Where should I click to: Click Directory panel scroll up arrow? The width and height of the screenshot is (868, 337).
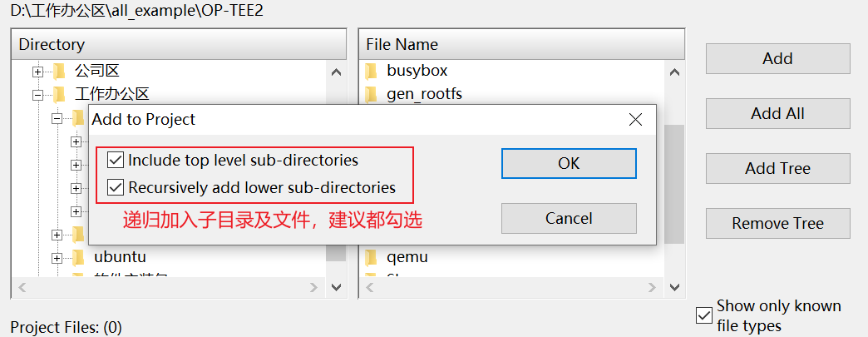(x=336, y=72)
